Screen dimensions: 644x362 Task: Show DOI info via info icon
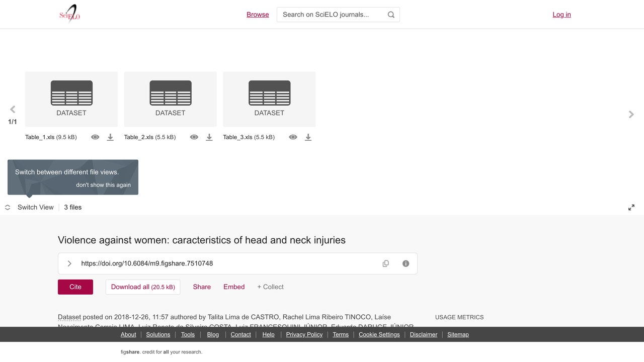406,263
